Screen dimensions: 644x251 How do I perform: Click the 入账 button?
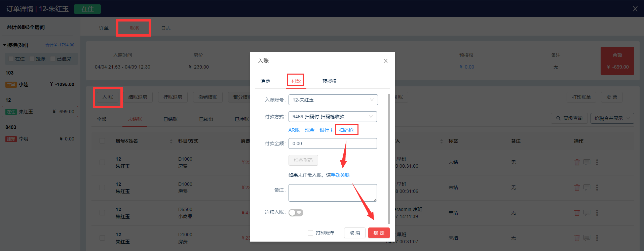point(108,97)
